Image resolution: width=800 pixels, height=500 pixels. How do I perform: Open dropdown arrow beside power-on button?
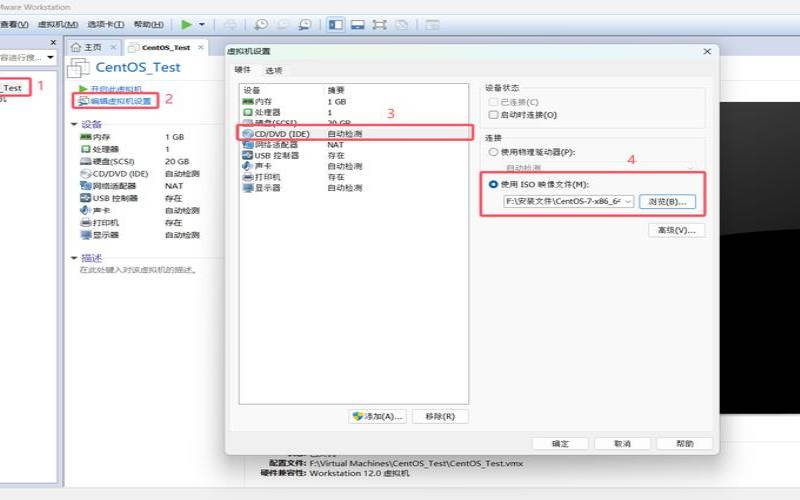(202, 23)
